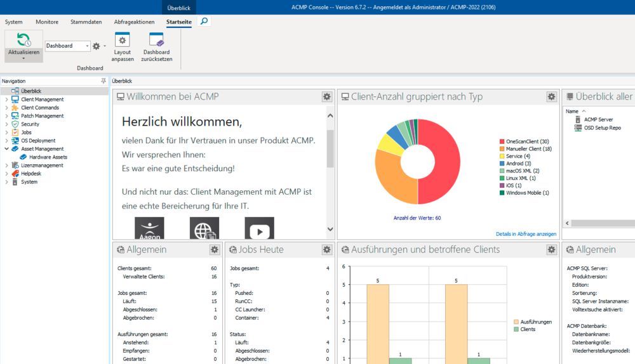
Task: Select Jobs in navigation tree
Action: (26, 133)
